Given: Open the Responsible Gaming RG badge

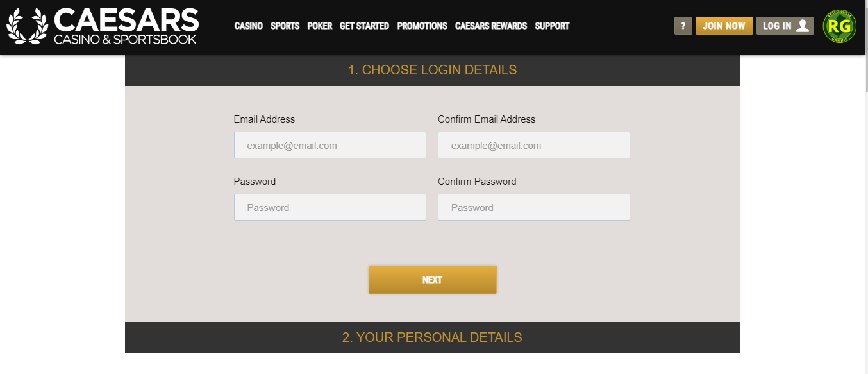Looking at the screenshot, I should tap(839, 26).
